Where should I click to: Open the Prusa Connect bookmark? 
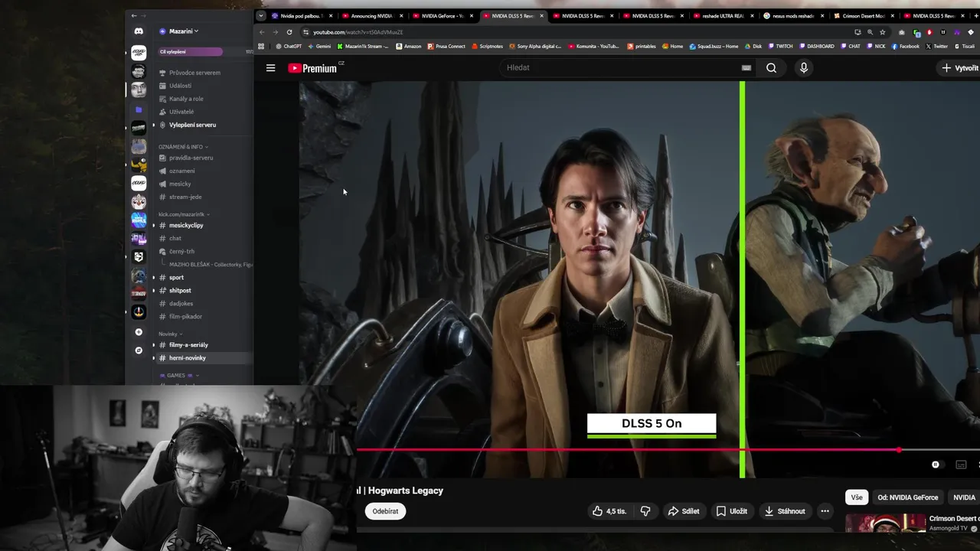pos(446,46)
